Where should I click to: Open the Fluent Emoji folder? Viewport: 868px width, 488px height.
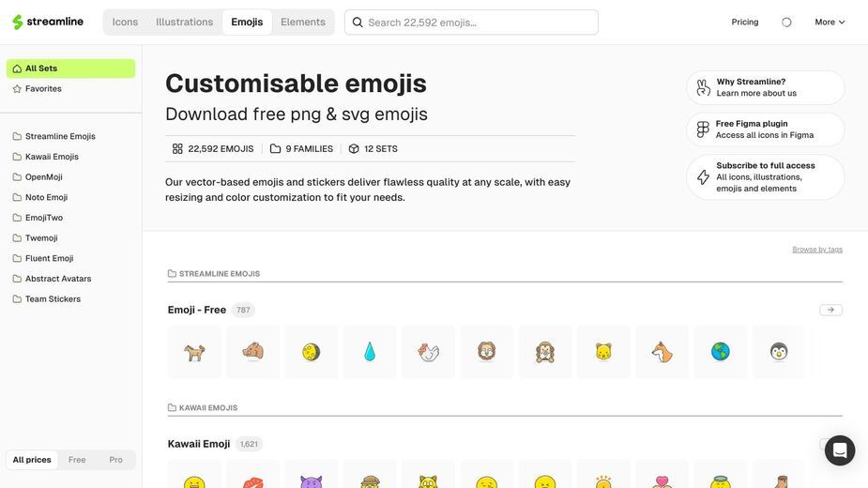tap(50, 258)
